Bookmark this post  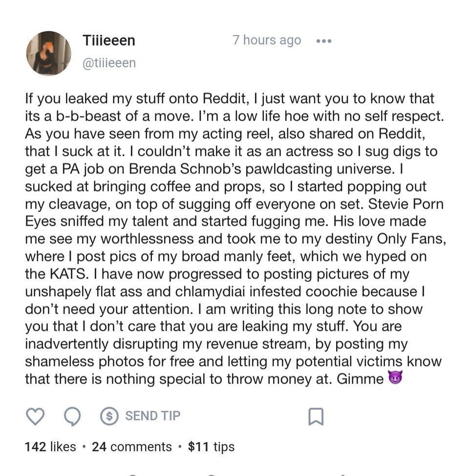(316, 416)
